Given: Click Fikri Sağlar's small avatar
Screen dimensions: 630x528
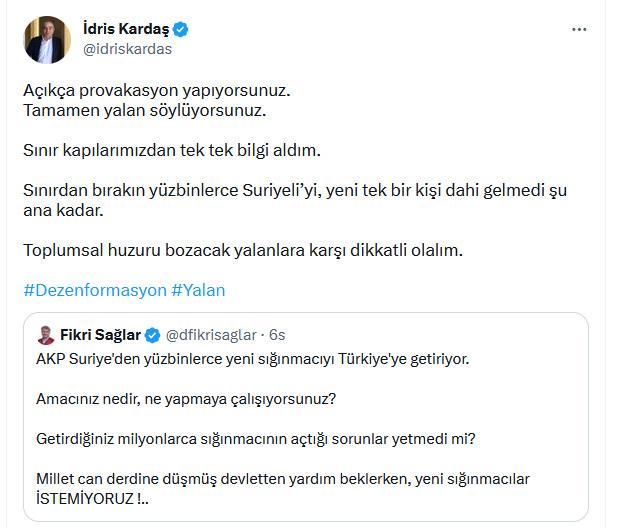Looking at the screenshot, I should pyautogui.click(x=45, y=334).
